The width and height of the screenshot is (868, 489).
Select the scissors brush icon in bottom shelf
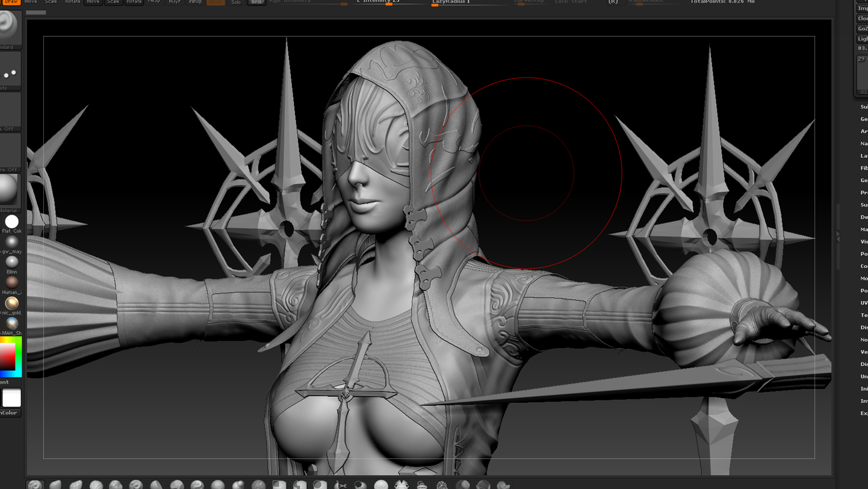(341, 485)
